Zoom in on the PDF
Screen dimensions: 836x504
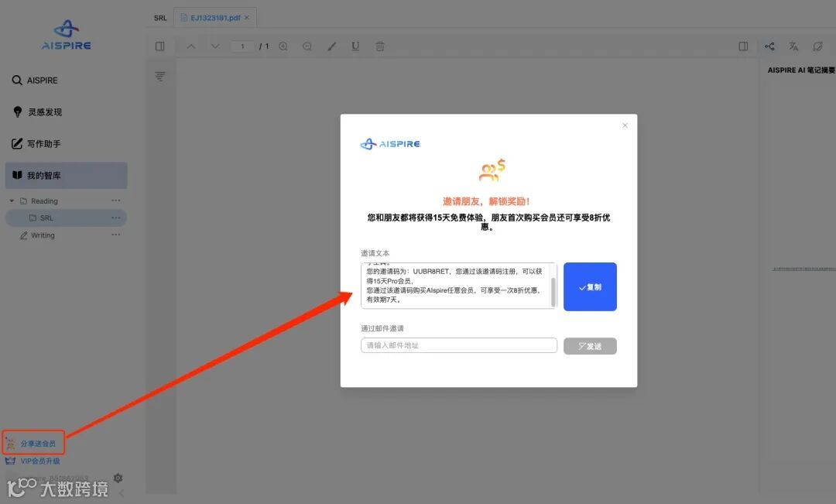[283, 46]
